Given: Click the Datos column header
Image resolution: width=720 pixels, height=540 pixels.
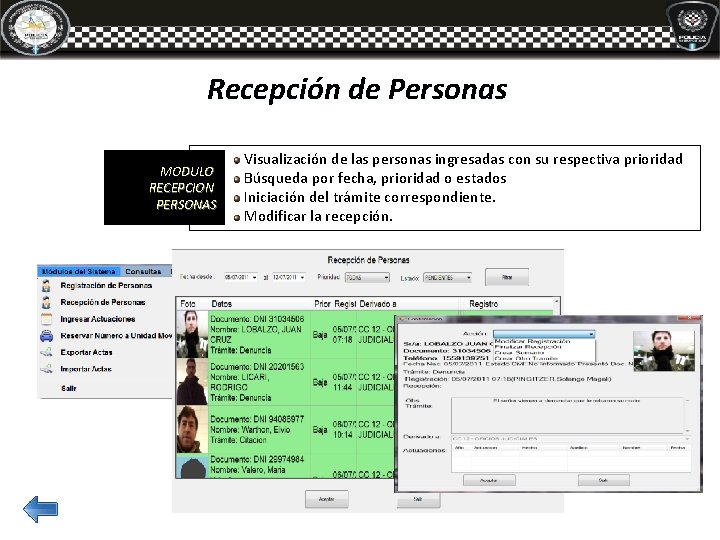Looking at the screenshot, I should pyautogui.click(x=221, y=304).
